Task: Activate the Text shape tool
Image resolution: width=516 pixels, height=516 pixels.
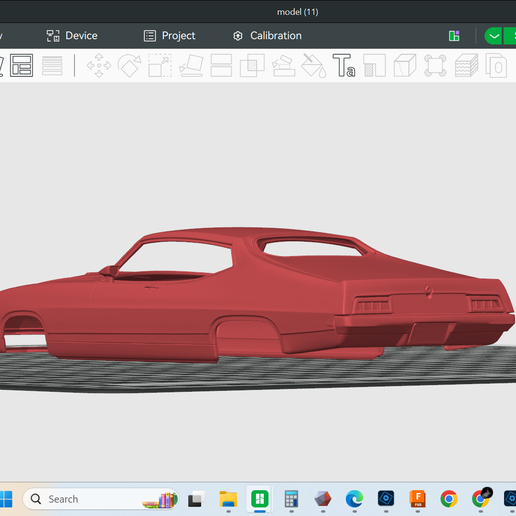Action: click(344, 65)
